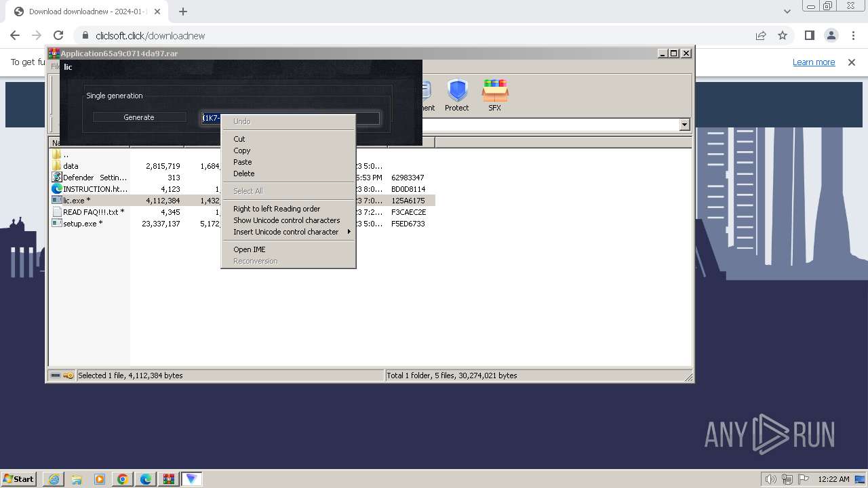Select Right to left Reading order

click(x=288, y=209)
